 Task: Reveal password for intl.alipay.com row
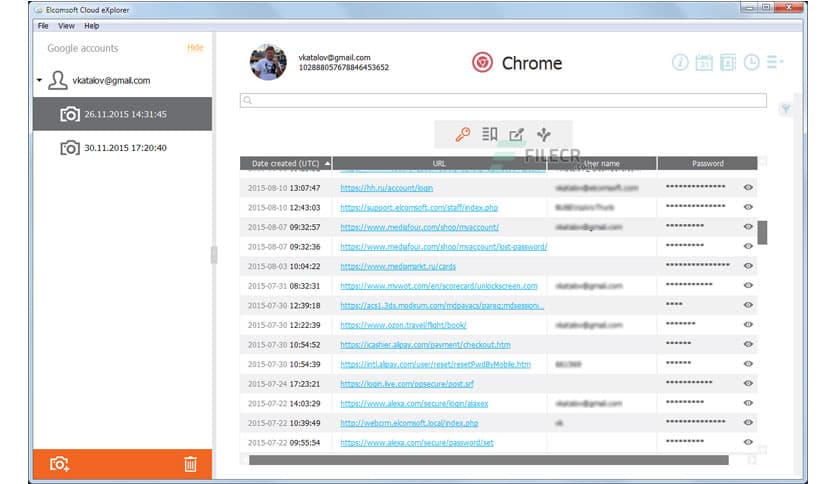coord(748,364)
